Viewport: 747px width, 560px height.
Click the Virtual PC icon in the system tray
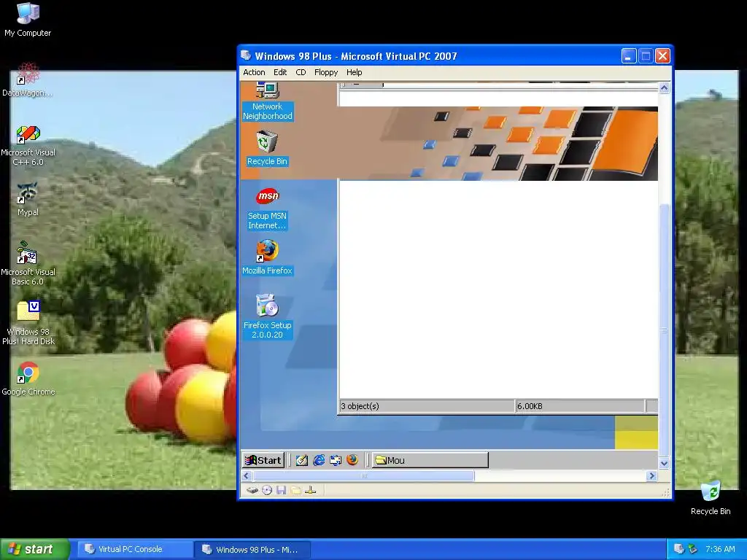[679, 549]
